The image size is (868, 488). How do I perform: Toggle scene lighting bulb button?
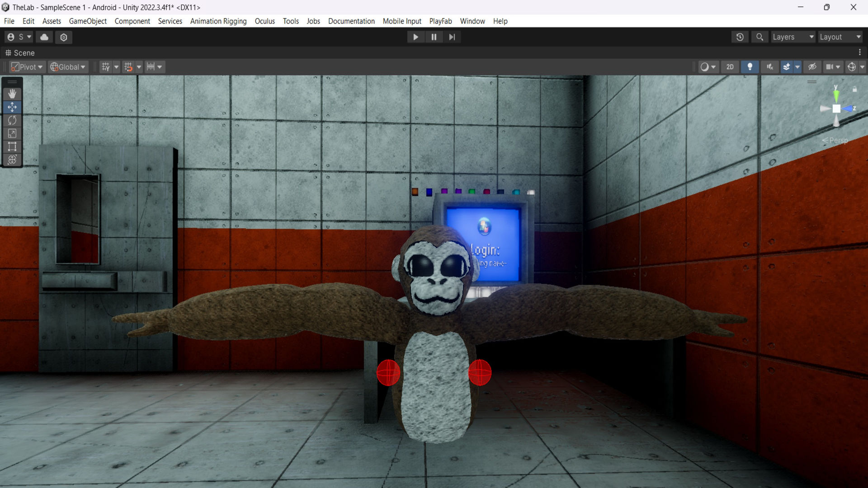click(x=750, y=67)
